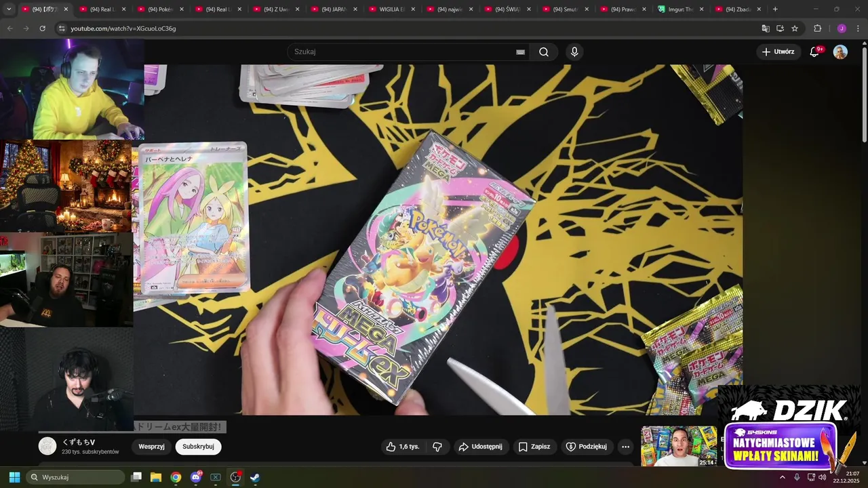Screen dimensions: 868x488
Task: Close the 'Smut' tab
Action: pos(587,9)
